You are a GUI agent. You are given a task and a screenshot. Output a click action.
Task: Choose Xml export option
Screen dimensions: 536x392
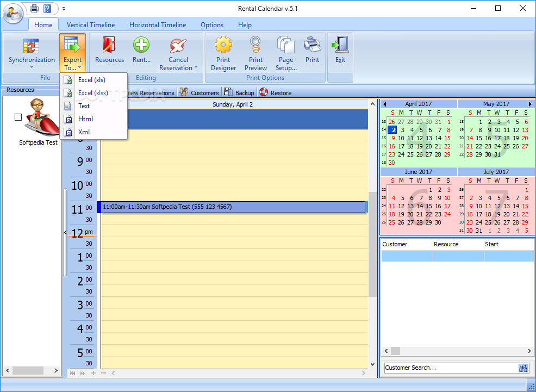tap(94, 132)
